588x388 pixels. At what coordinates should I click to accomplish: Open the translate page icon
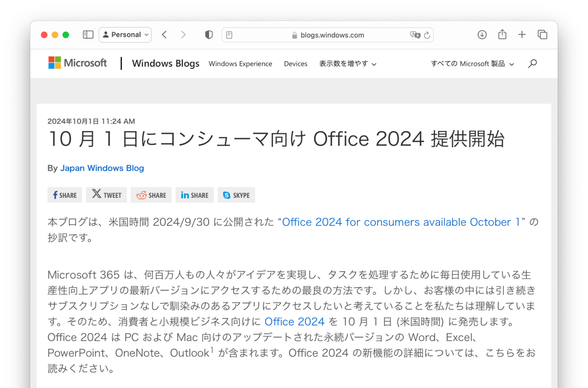(415, 35)
